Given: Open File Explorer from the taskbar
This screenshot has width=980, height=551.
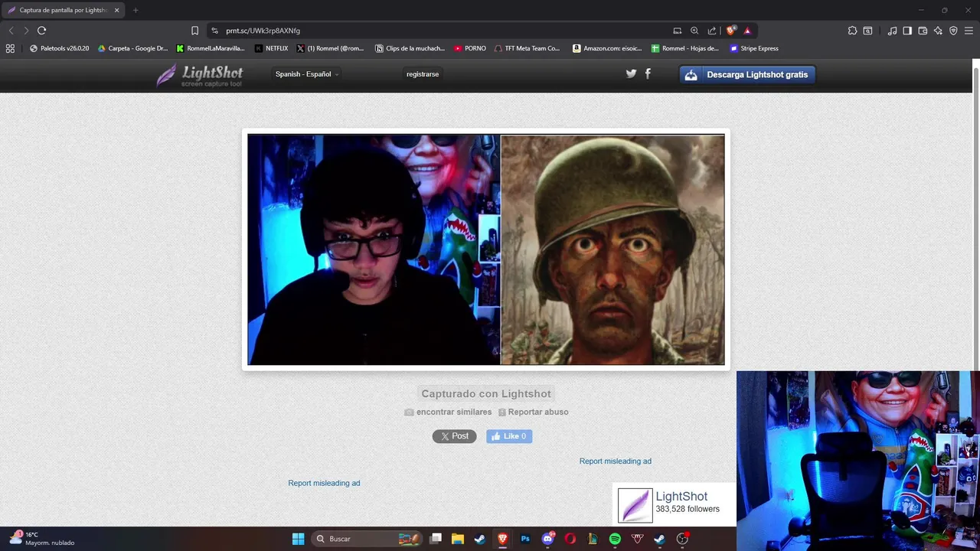Looking at the screenshot, I should point(458,539).
